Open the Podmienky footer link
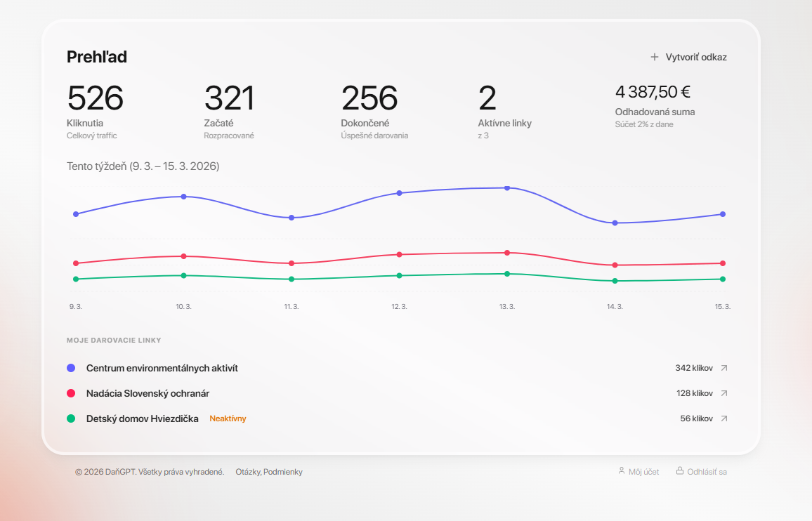Image resolution: width=812 pixels, height=521 pixels. [283, 472]
